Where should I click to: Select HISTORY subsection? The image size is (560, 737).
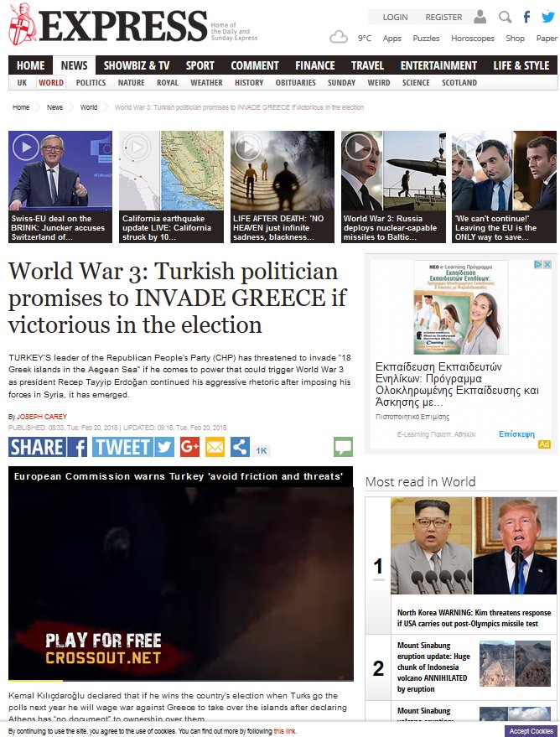249,83
